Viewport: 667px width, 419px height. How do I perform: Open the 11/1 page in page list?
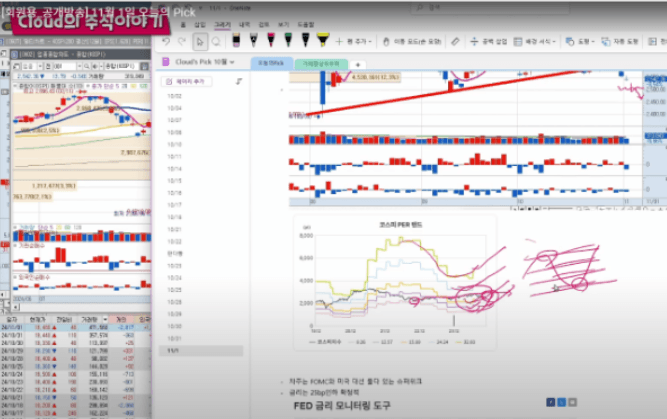(x=201, y=351)
